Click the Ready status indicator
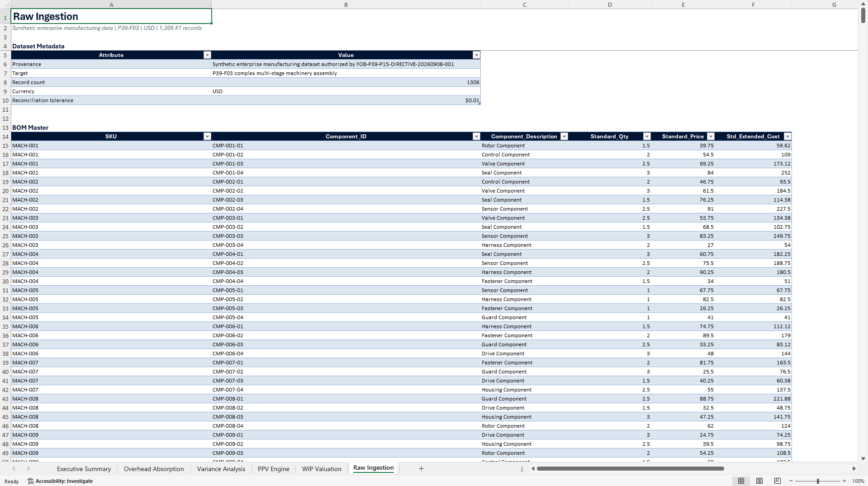 pyautogui.click(x=11, y=481)
